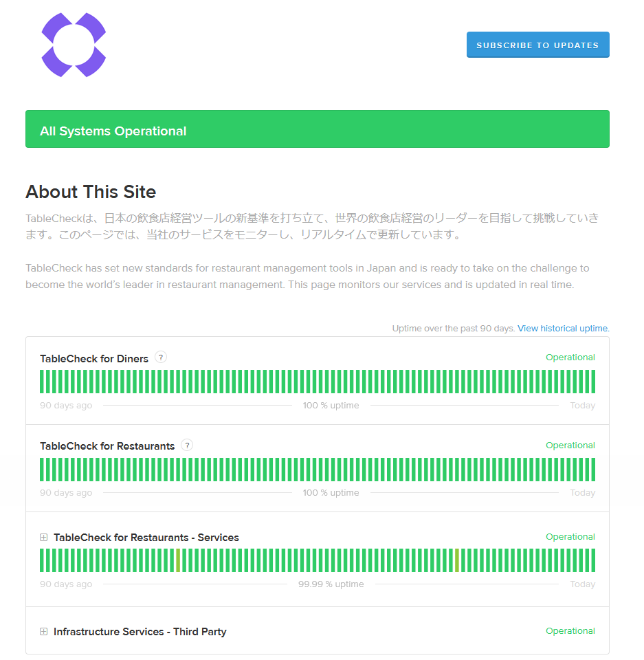
Task: Click the All Systems Operational banner
Action: (x=318, y=129)
